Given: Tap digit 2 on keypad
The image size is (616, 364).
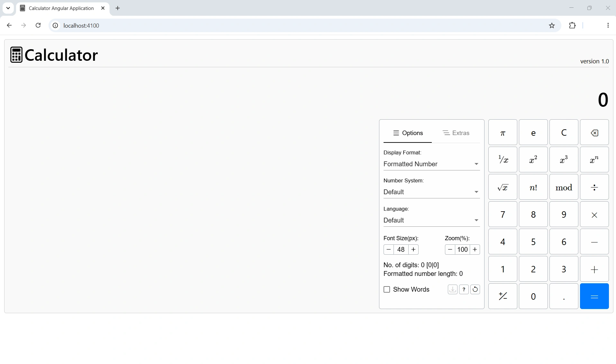Looking at the screenshot, I should point(533,269).
